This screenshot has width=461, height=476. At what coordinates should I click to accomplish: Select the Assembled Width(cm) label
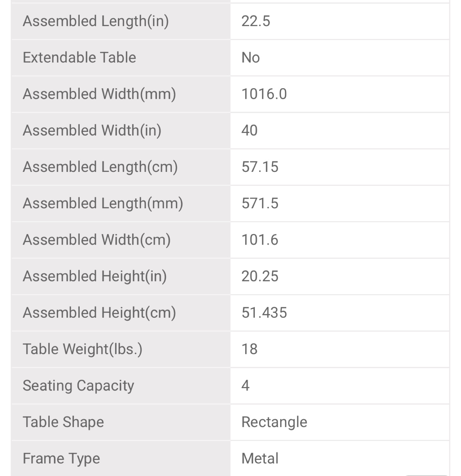coord(96,240)
